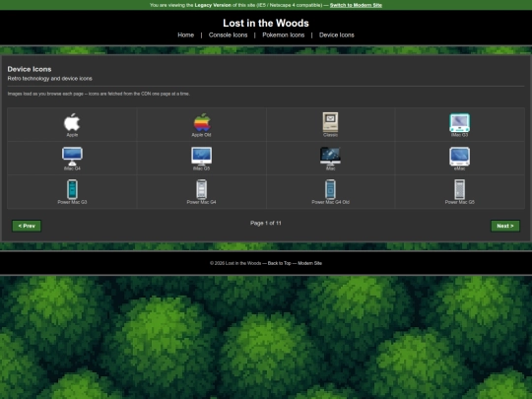This screenshot has width=532, height=399.
Task: Click the Back to Top footer link
Action: (x=279, y=263)
